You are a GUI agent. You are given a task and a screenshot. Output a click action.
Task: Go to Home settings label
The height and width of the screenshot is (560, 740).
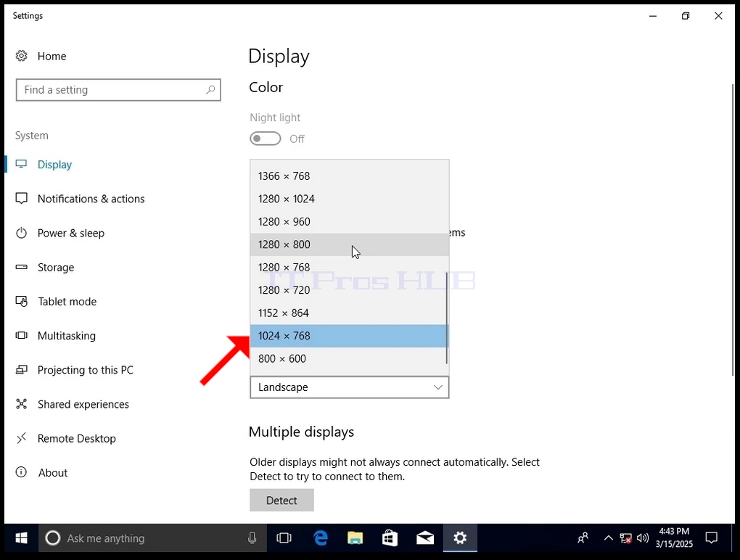52,56
